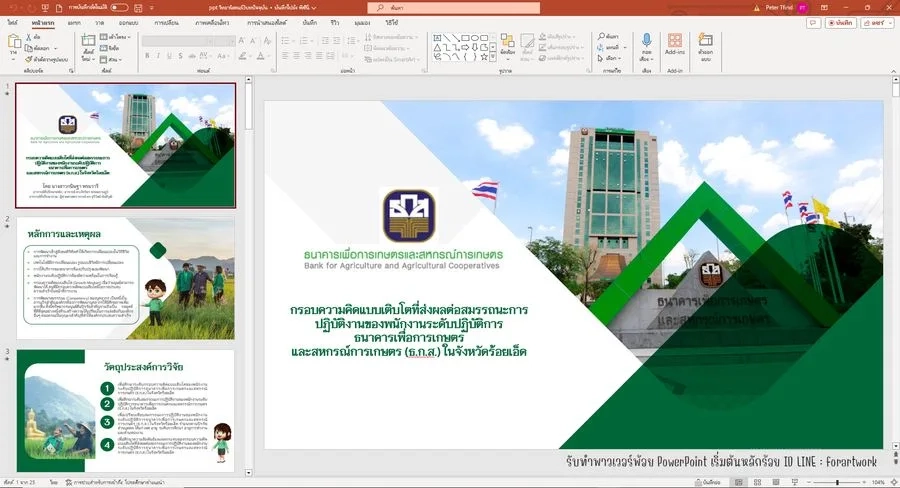This screenshot has height=488, width=900.
Task: Click the zoom slider in status bar
Action: pos(837,482)
